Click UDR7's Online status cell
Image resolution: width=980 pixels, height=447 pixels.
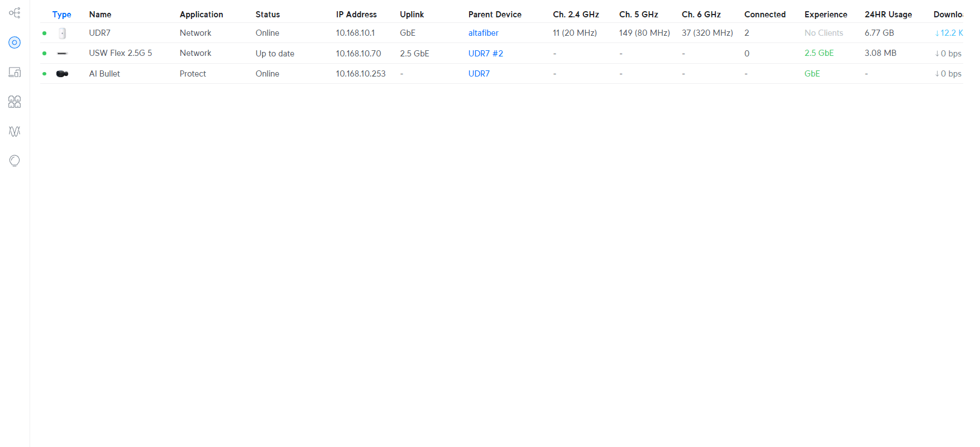click(267, 33)
